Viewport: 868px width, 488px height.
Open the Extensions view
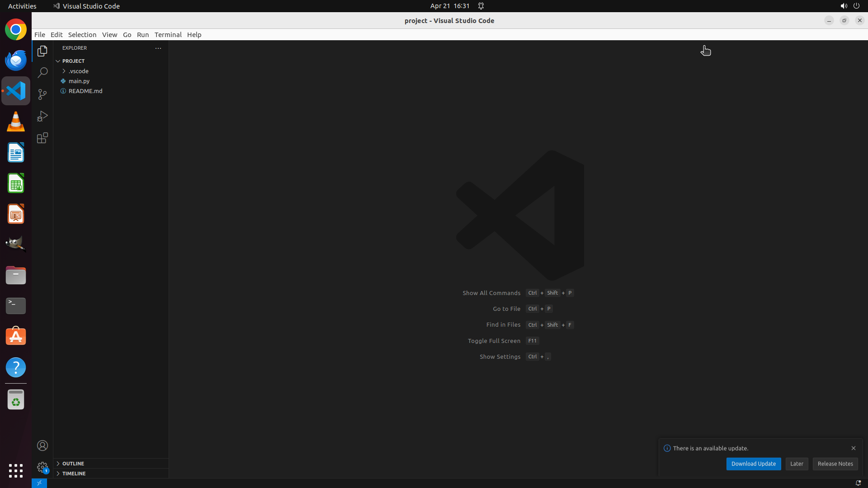click(x=42, y=138)
